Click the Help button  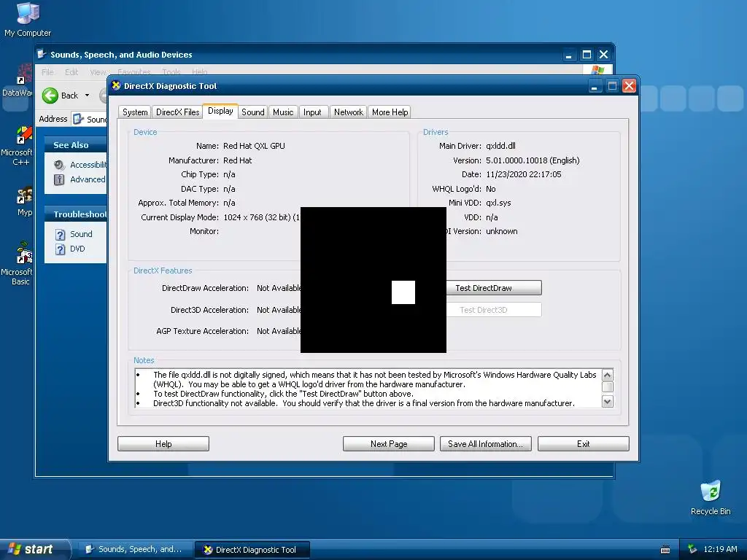click(163, 444)
